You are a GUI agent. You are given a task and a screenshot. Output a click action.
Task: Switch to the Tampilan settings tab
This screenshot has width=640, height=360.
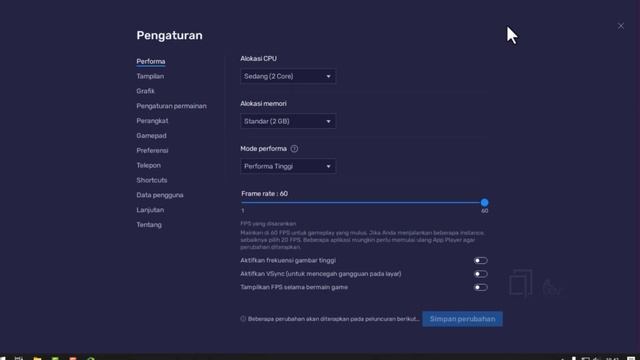coord(150,76)
